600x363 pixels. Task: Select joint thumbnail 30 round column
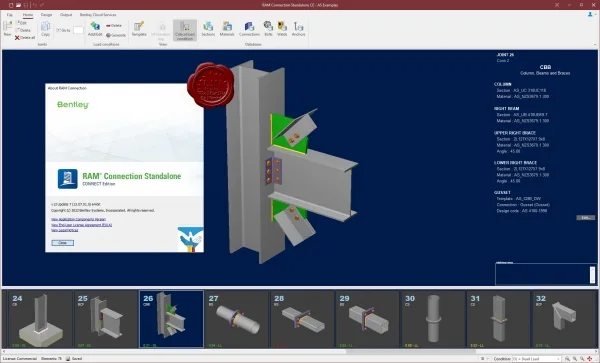click(x=433, y=319)
